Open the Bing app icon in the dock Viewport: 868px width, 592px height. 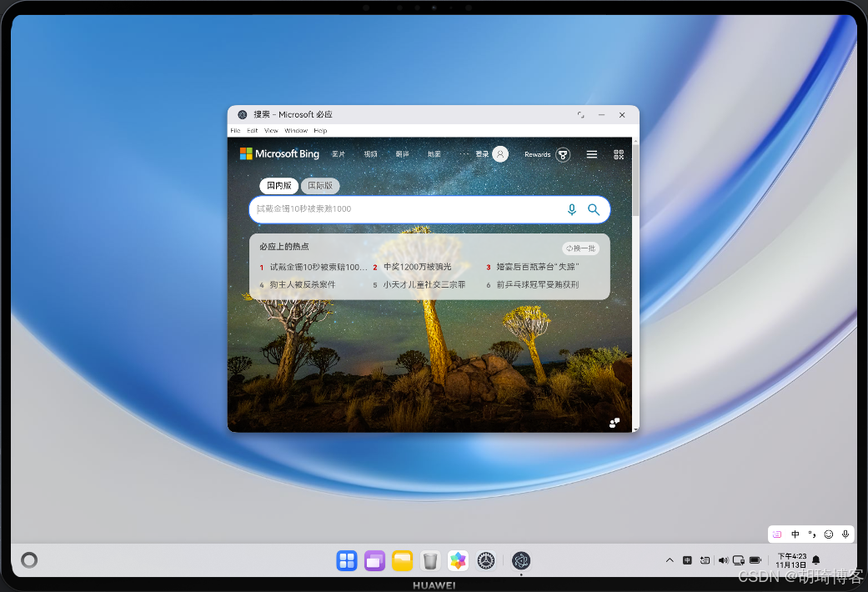click(x=521, y=560)
